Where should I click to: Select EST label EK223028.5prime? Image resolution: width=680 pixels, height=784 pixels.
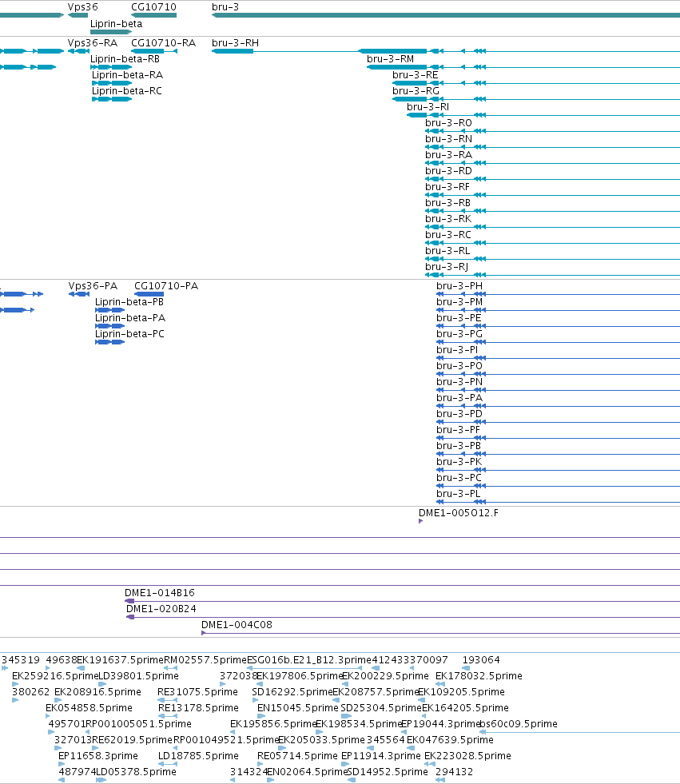tap(467, 756)
